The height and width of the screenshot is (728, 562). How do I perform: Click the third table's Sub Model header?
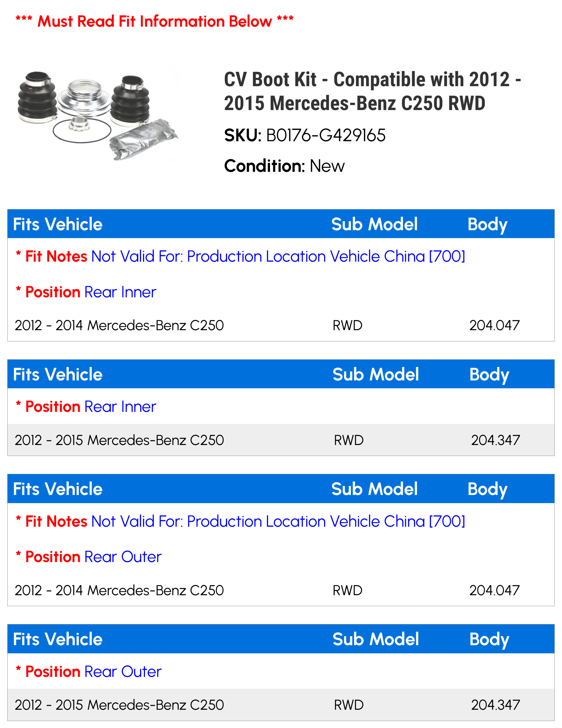point(374,489)
